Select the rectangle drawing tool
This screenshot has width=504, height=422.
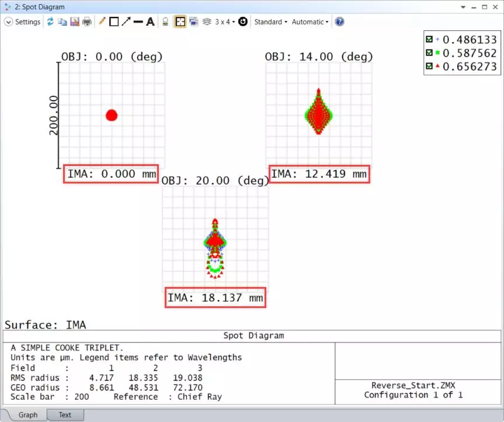(x=114, y=22)
